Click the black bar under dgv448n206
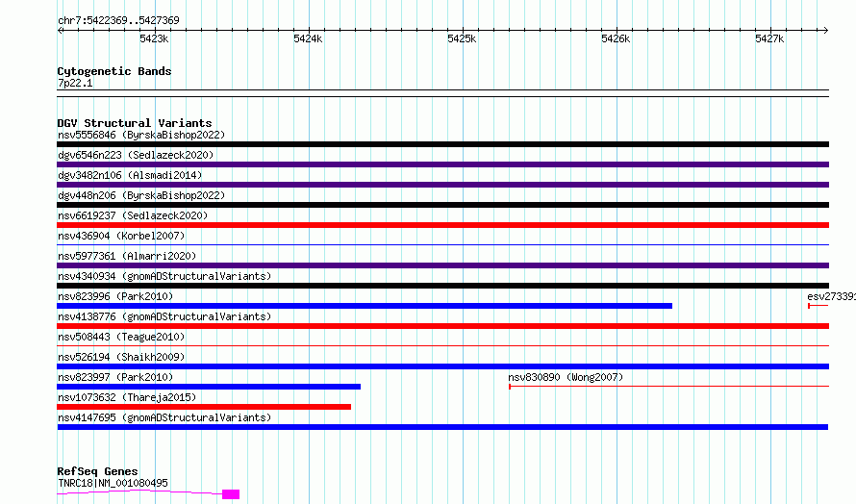The height and width of the screenshot is (504, 856). (442, 205)
